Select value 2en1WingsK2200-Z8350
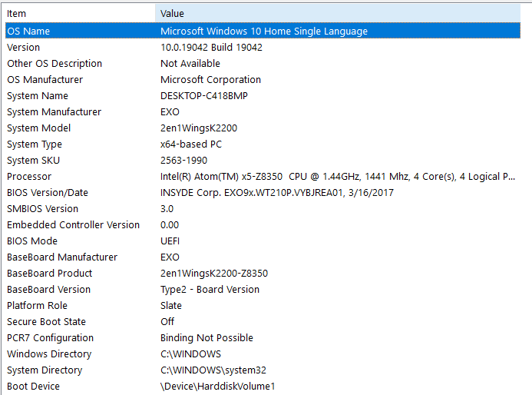Screen dimensions: 532x395 click(214, 274)
